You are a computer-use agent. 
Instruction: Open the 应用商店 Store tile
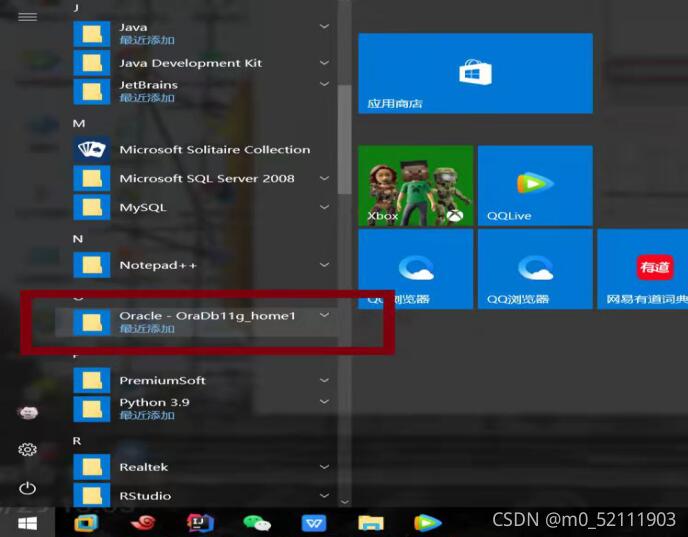click(x=475, y=73)
